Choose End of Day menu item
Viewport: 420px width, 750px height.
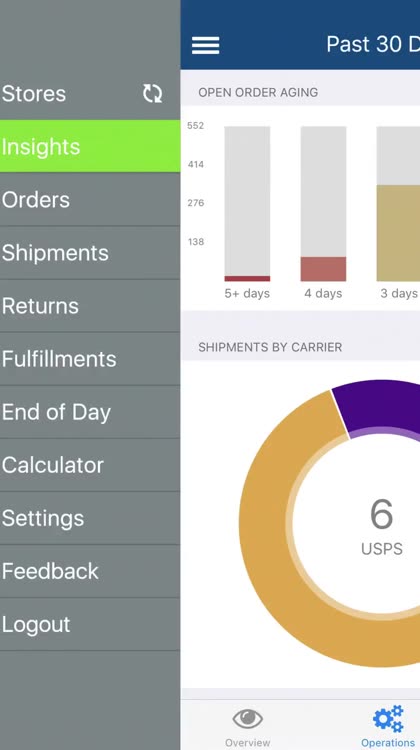pos(90,412)
